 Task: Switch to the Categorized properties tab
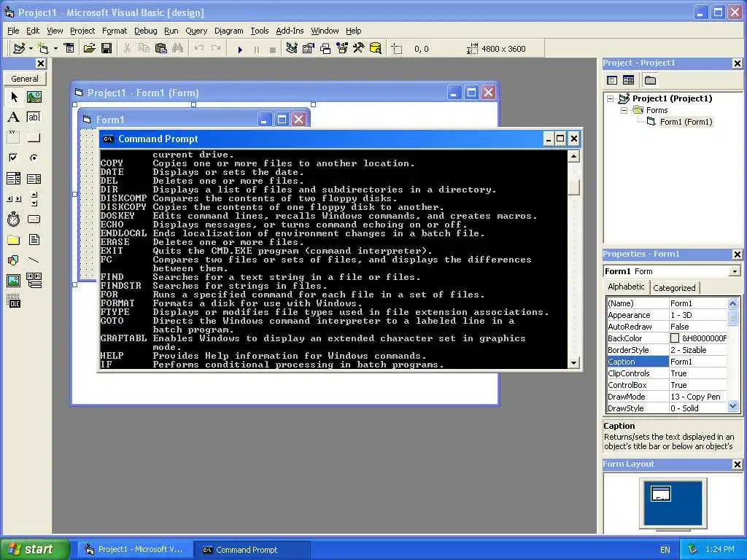(x=674, y=287)
